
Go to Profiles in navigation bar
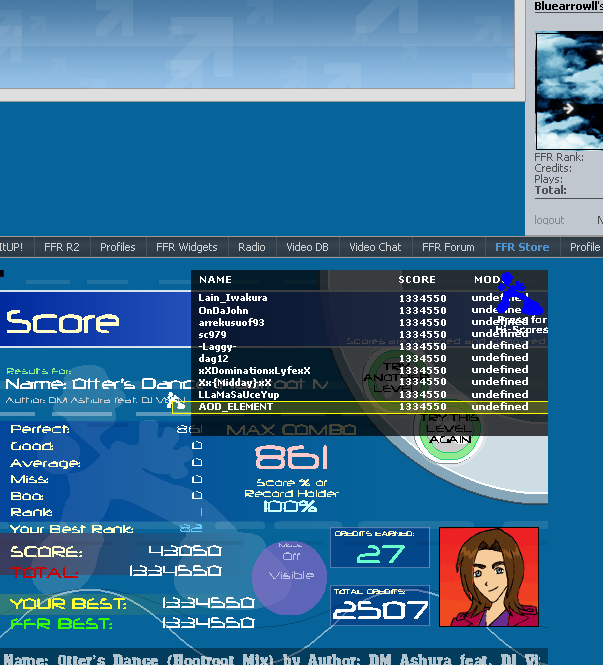click(118, 247)
